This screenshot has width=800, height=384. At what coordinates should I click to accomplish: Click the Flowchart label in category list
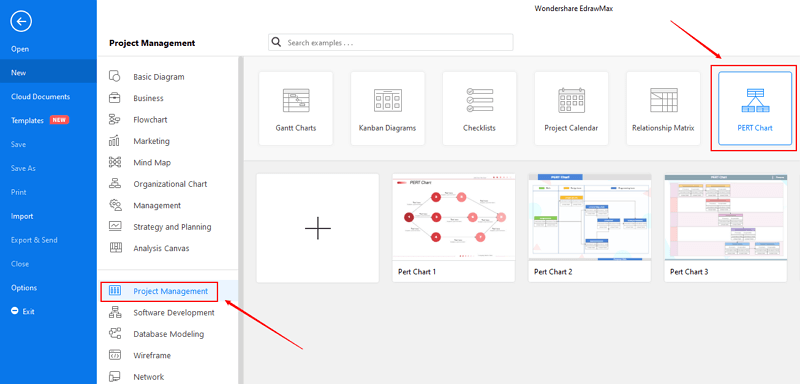coord(151,119)
